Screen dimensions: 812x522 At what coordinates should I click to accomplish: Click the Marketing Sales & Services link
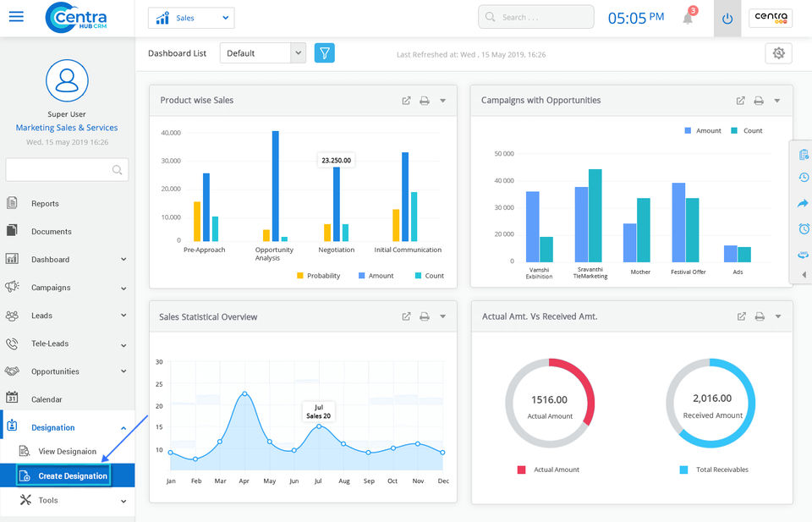[x=67, y=128]
